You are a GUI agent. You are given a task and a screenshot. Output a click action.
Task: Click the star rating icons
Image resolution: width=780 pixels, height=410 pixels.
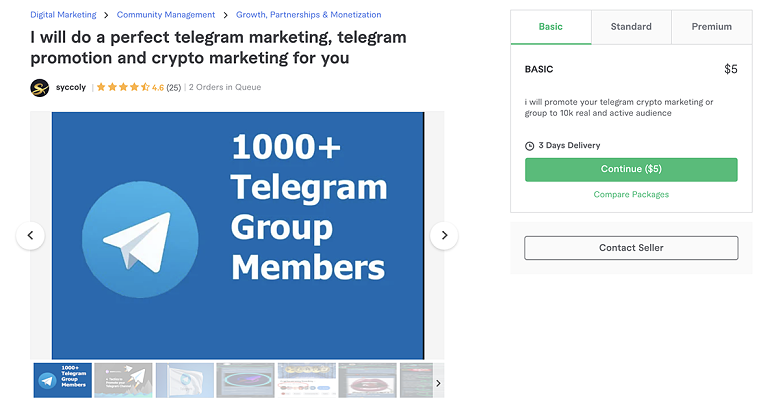click(x=123, y=87)
